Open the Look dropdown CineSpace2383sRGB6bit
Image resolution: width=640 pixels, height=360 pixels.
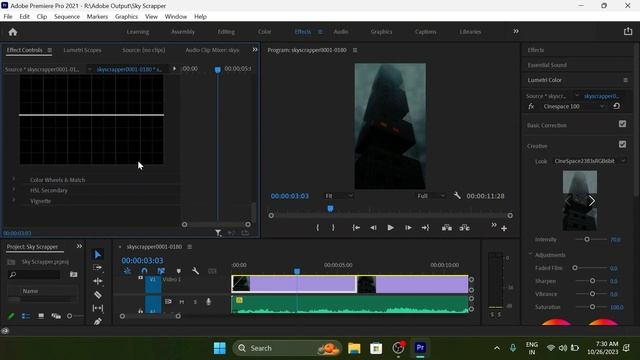pos(589,161)
